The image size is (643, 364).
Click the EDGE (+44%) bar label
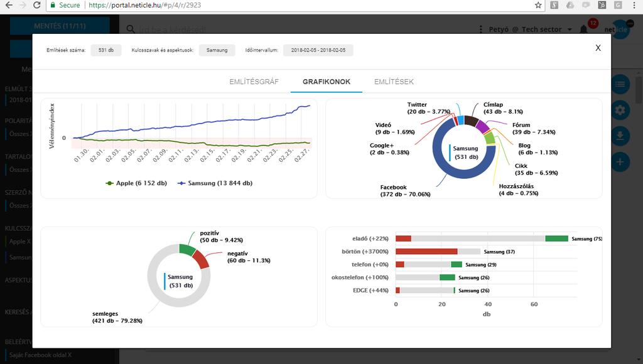click(x=370, y=290)
